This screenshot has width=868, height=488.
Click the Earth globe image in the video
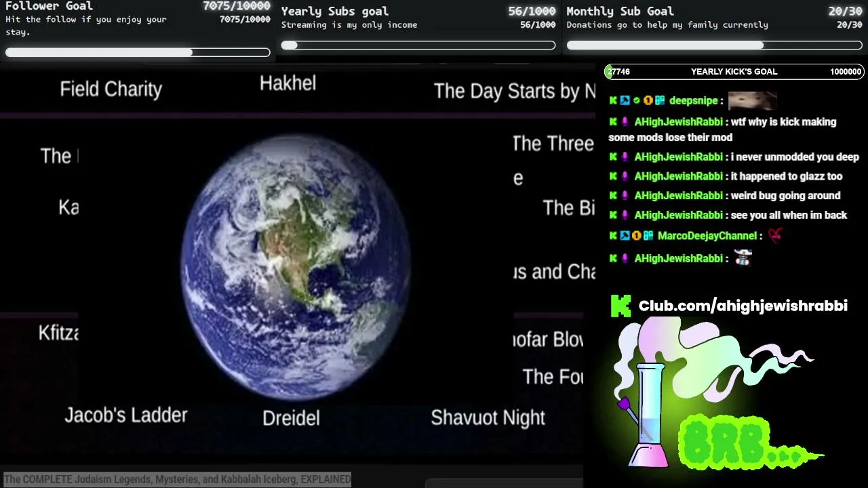tap(296, 266)
